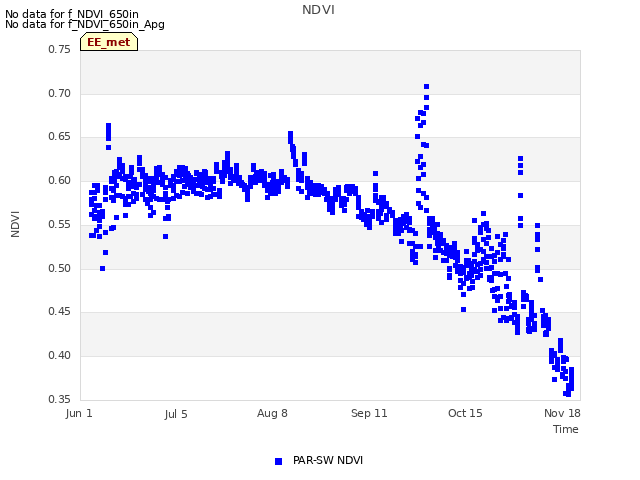Click the NDVI chart title
The image size is (640, 480).
click(318, 10)
